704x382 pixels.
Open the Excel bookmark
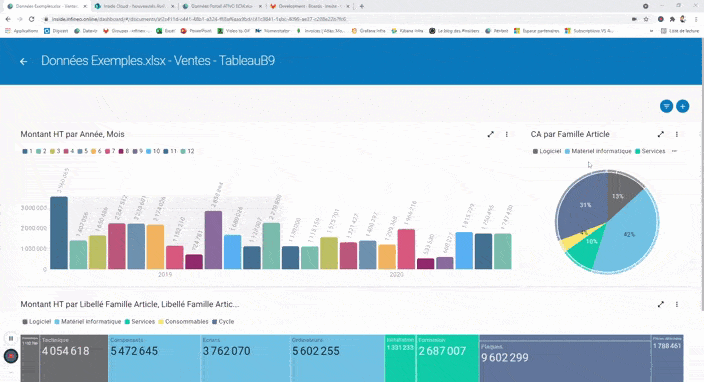(166, 31)
